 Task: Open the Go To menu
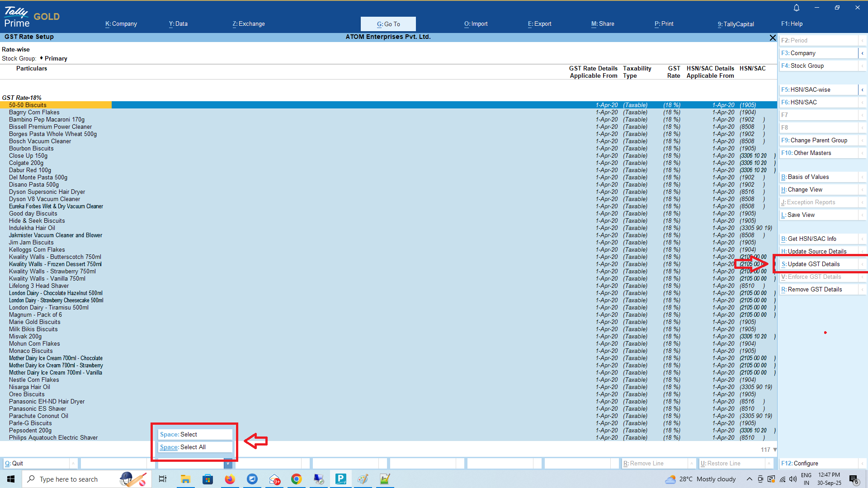coord(388,24)
